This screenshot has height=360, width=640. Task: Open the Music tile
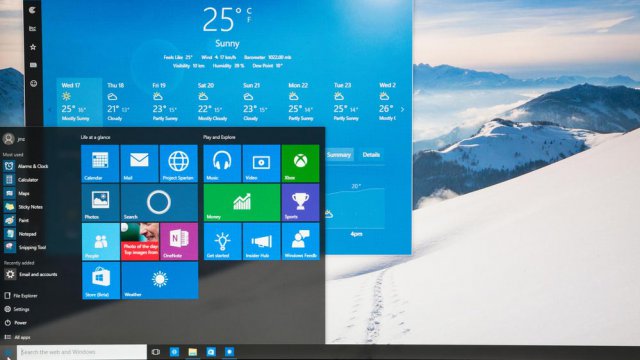222,163
